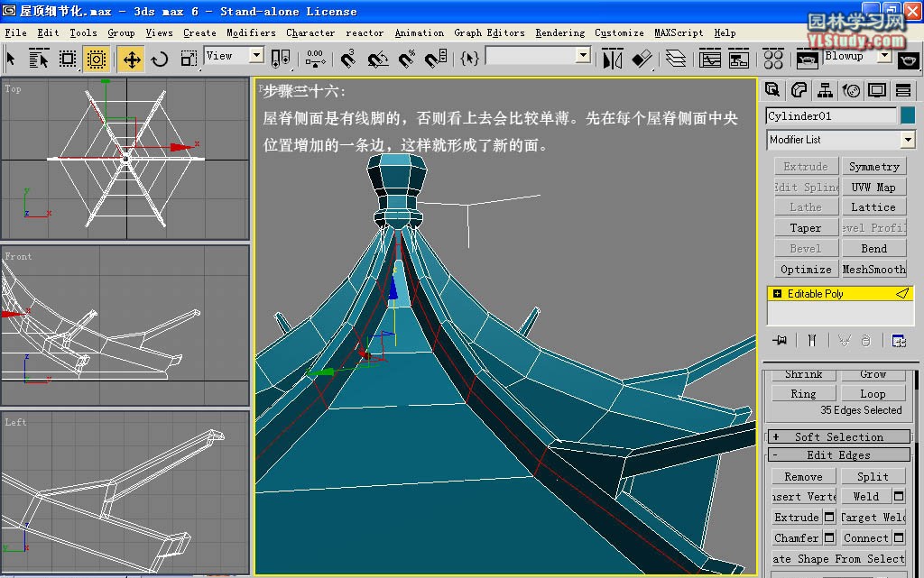
Task: Toggle the 3D Snaps magnet
Action: (x=348, y=59)
